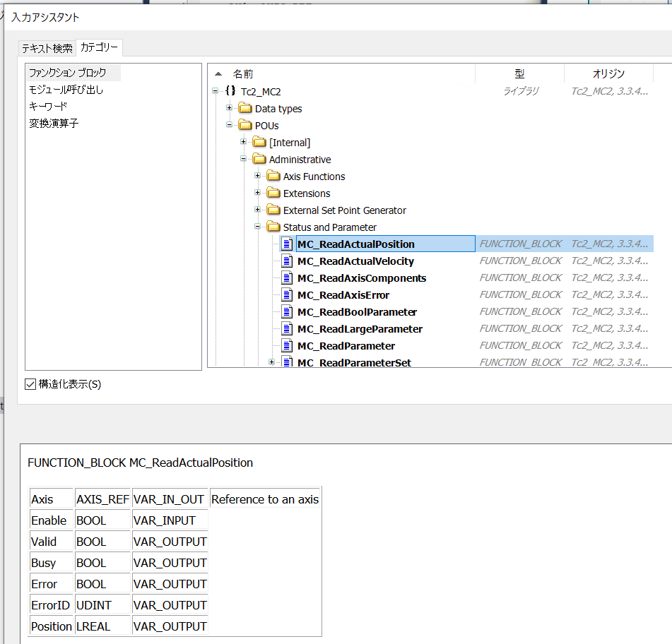Click the Axis Functions folder icon
Screen dimensions: 672x644
click(x=274, y=176)
